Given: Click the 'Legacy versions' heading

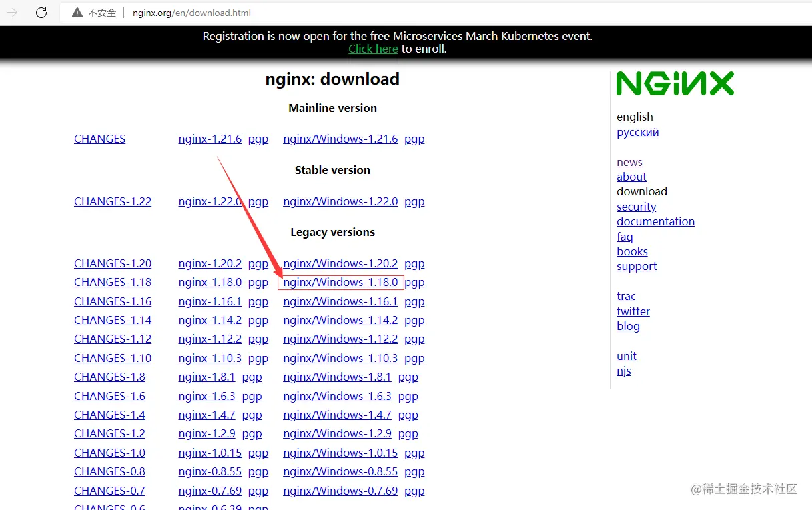Looking at the screenshot, I should pyautogui.click(x=332, y=232).
